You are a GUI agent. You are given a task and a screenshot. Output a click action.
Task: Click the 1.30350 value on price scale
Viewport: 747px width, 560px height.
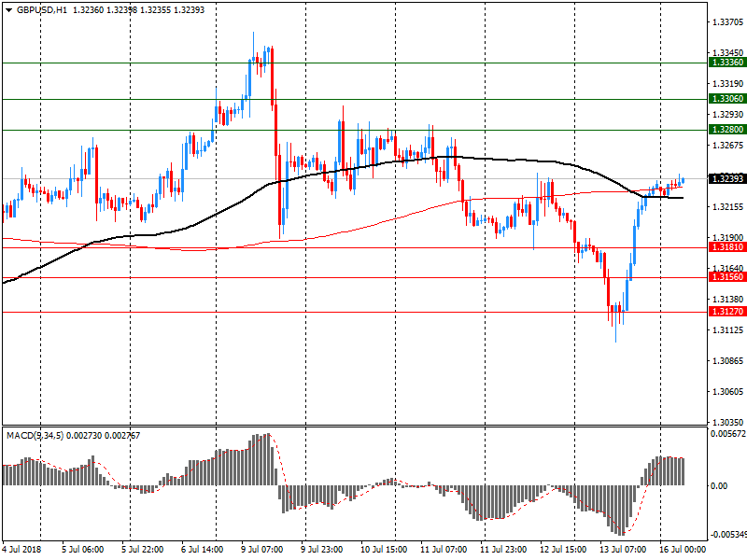(726, 422)
